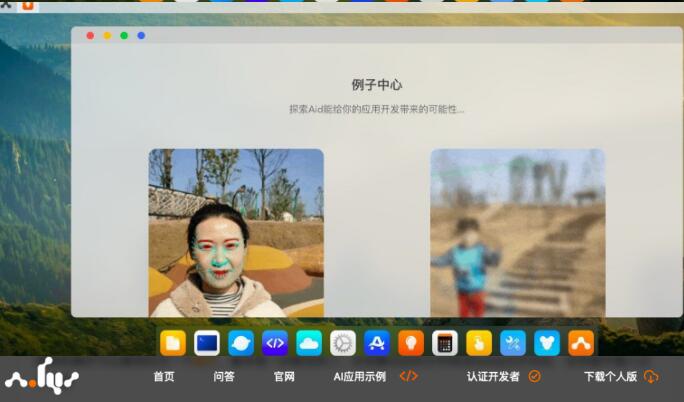Open the yellow file manager dock icon
Image resolution: width=684 pixels, height=402 pixels.
click(x=173, y=343)
